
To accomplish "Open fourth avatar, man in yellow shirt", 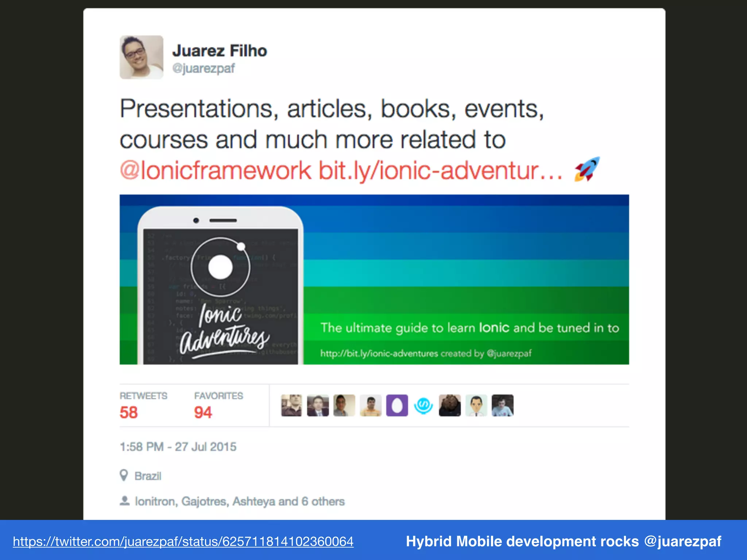I will click(371, 405).
